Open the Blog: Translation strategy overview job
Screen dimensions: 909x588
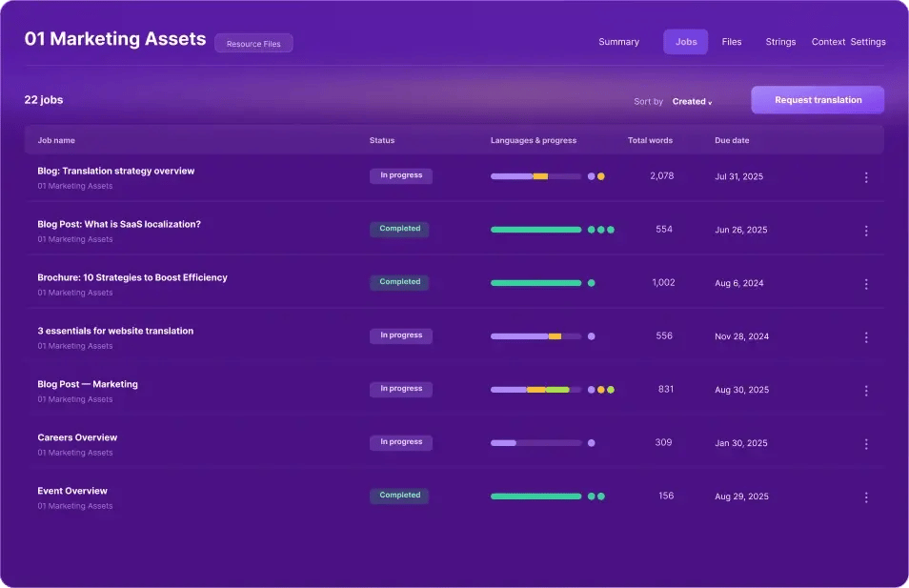pos(116,172)
